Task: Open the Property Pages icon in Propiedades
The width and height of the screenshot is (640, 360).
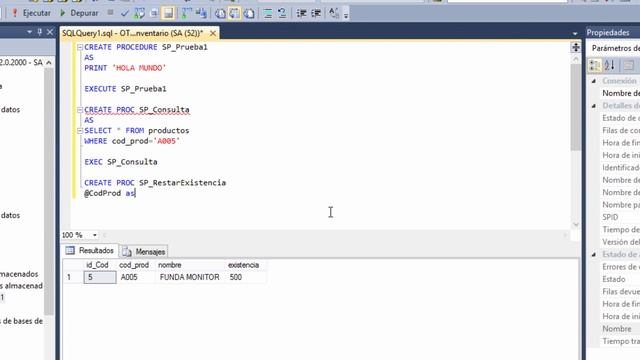Action: 629,65
